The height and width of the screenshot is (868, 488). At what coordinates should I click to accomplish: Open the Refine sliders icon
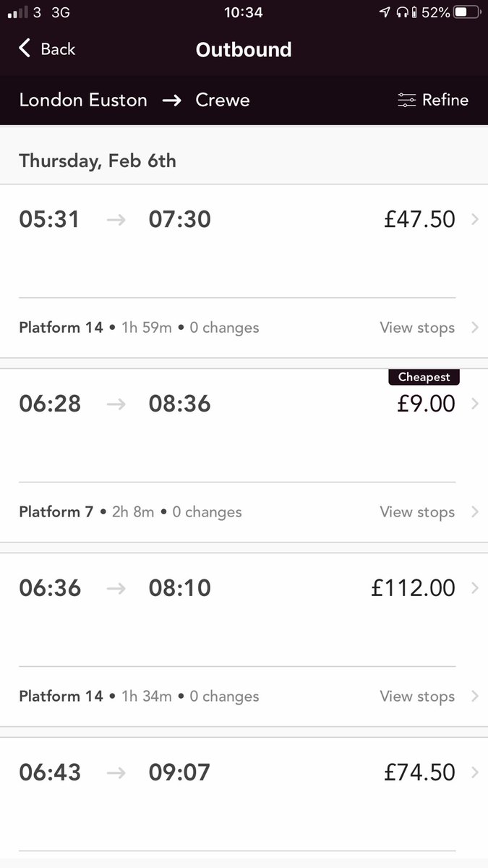pyautogui.click(x=407, y=101)
